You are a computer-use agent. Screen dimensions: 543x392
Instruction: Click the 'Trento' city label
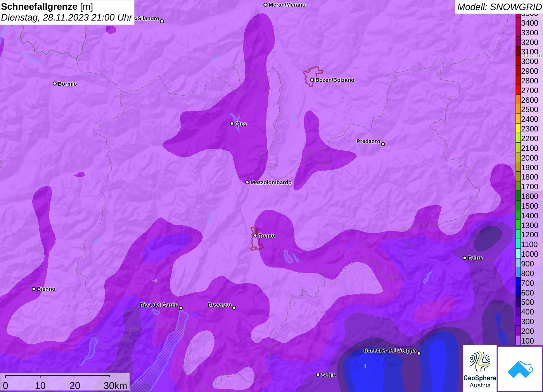tap(267, 236)
